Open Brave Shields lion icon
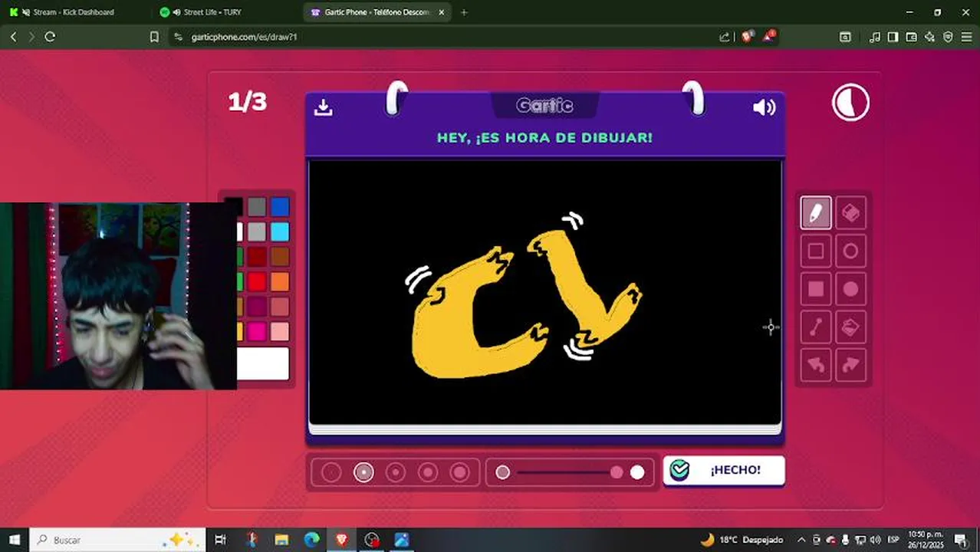980x552 pixels. click(747, 36)
